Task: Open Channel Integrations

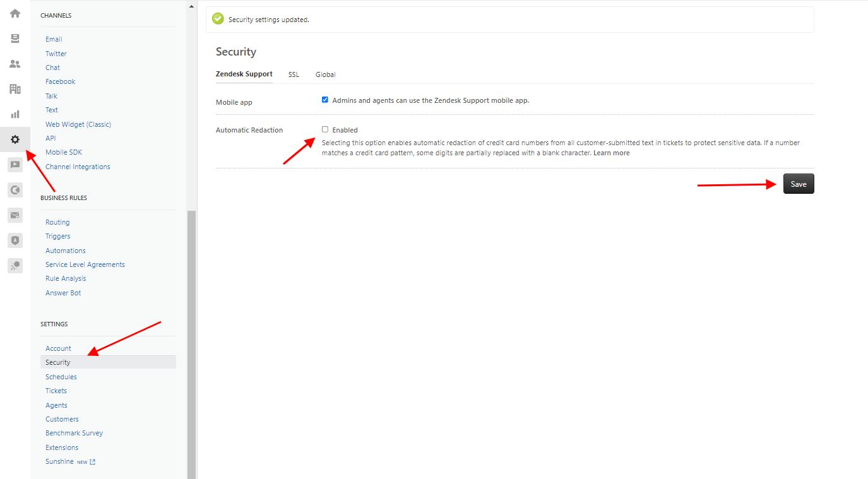Action: [x=78, y=167]
